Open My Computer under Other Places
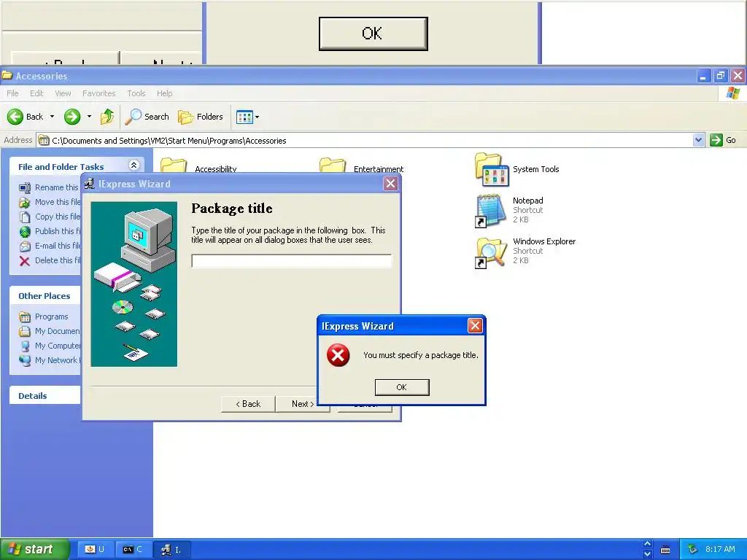Image resolution: width=747 pixels, height=560 pixels. pos(57,346)
